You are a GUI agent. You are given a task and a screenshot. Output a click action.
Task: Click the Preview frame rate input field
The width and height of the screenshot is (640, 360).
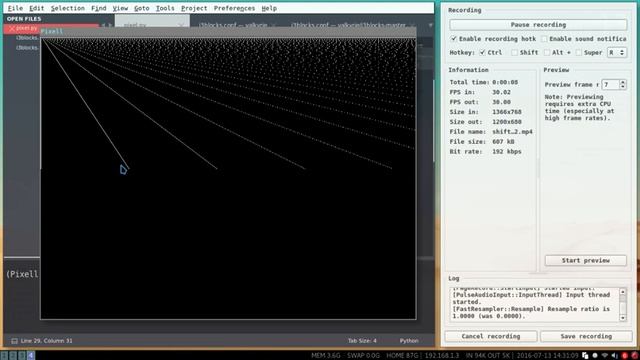coord(611,84)
